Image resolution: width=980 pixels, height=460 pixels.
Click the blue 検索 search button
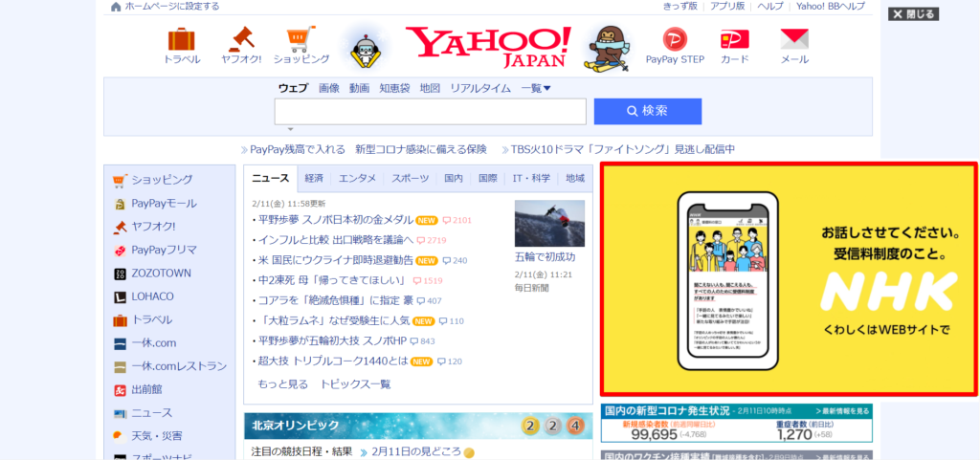[x=648, y=111]
